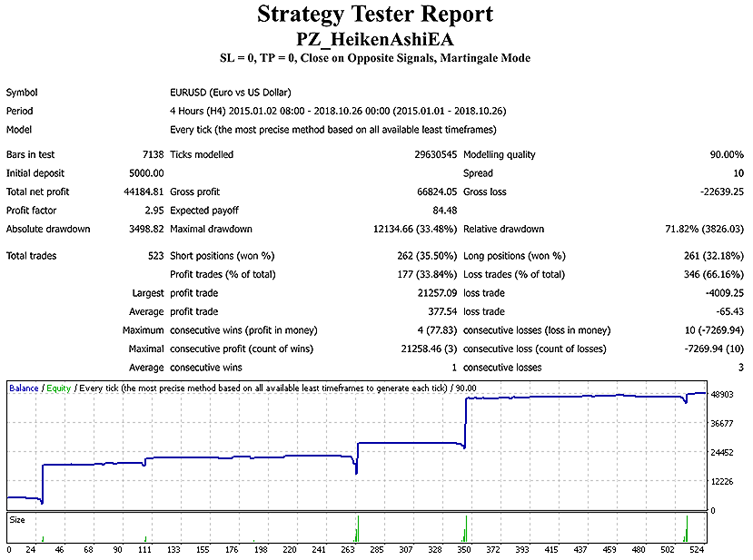Screen dimensions: 753x560
Task: Select short positions value 262 (35.50%)
Action: (x=427, y=256)
